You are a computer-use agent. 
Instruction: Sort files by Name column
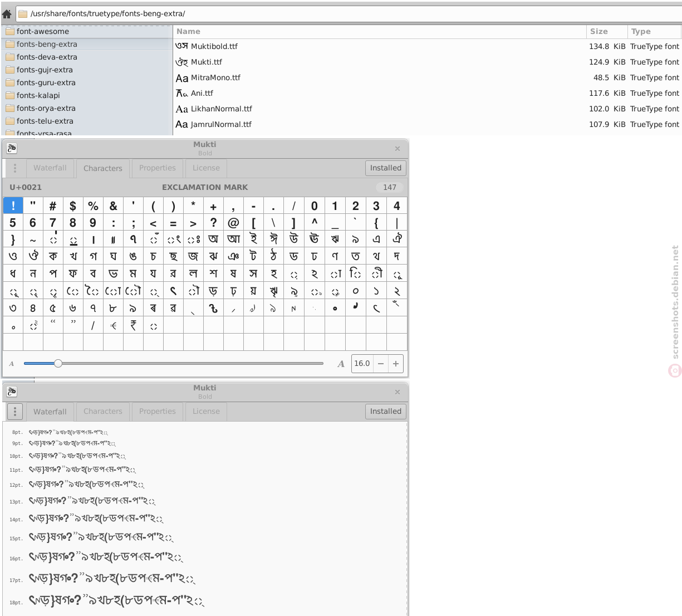coord(380,31)
